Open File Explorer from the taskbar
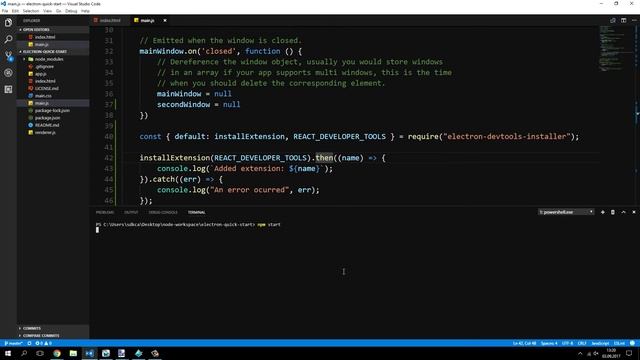The width and height of the screenshot is (640, 360). click(x=73, y=353)
